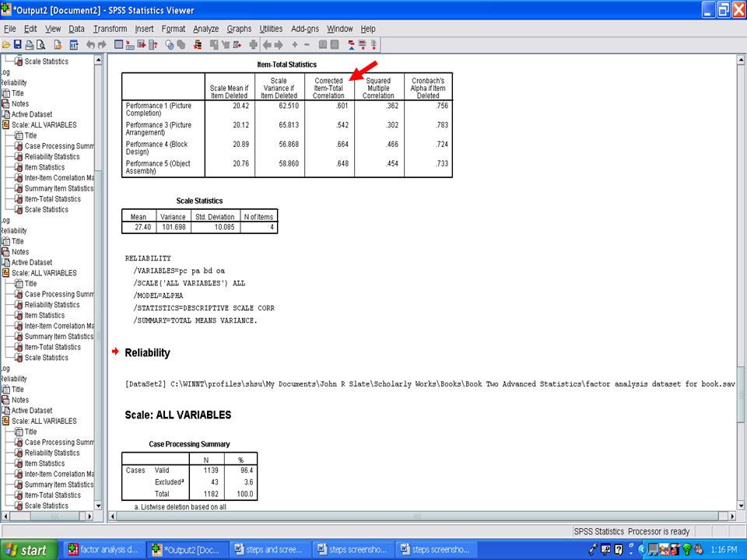
Task: Select the first Notes item in outline
Action: pos(19,103)
